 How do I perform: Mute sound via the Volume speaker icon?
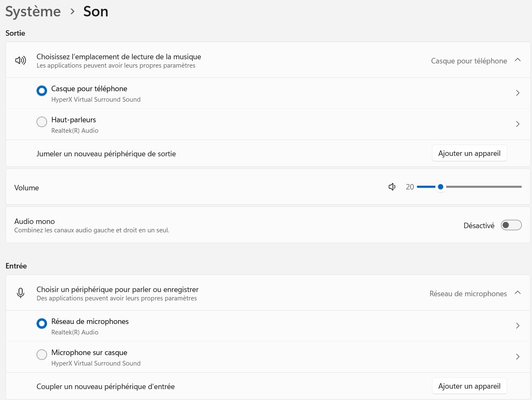[x=392, y=187]
